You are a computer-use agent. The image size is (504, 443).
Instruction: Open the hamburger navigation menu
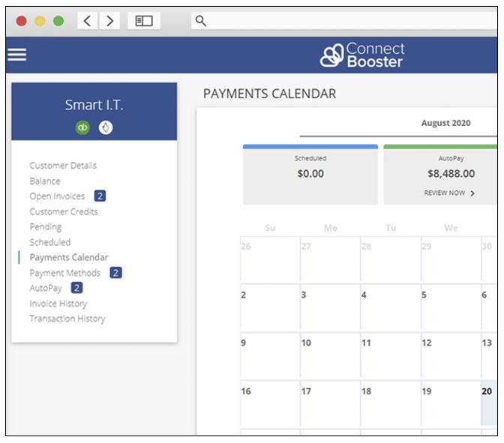(16, 55)
